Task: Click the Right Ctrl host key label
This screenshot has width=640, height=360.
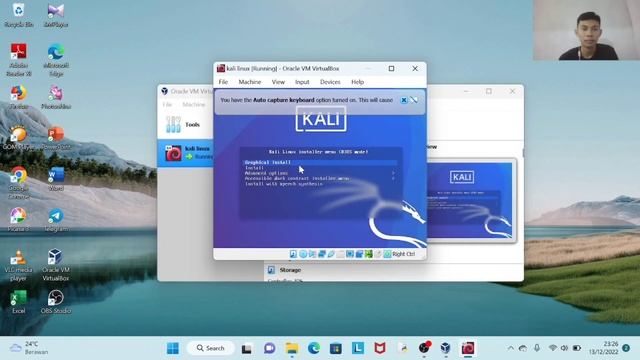Action: 404,254
